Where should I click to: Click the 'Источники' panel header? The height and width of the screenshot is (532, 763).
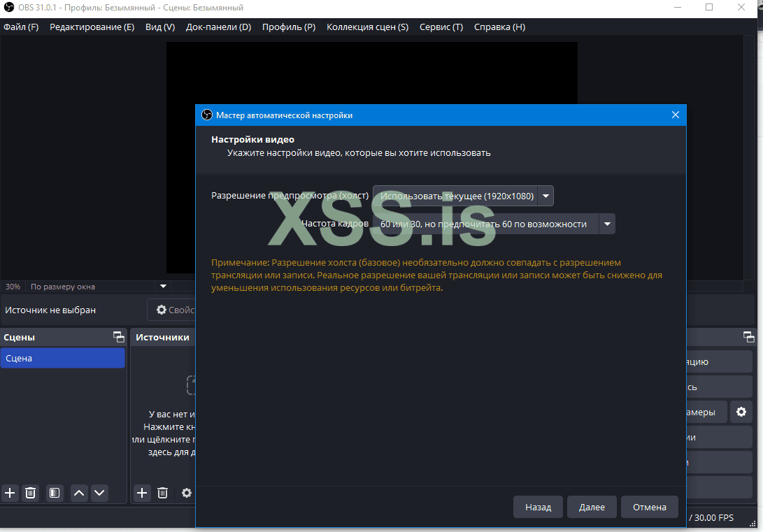pos(162,337)
